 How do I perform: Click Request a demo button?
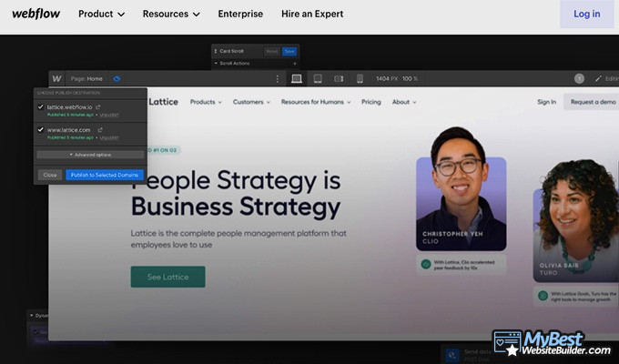pyautogui.click(x=592, y=102)
